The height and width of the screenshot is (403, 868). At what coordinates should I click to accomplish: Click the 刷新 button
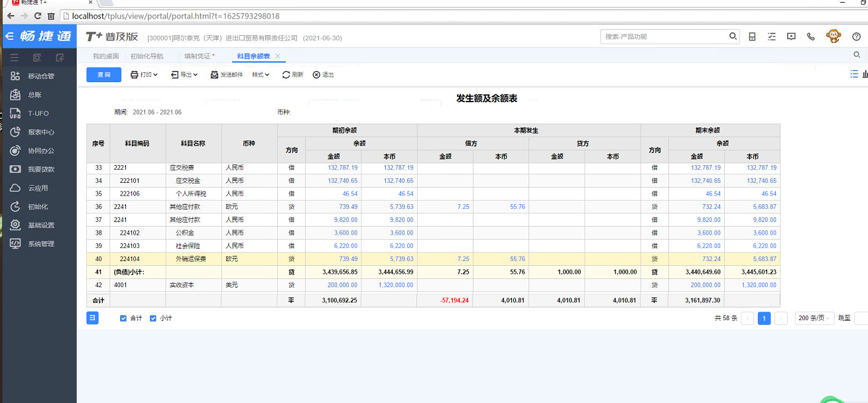[x=292, y=75]
